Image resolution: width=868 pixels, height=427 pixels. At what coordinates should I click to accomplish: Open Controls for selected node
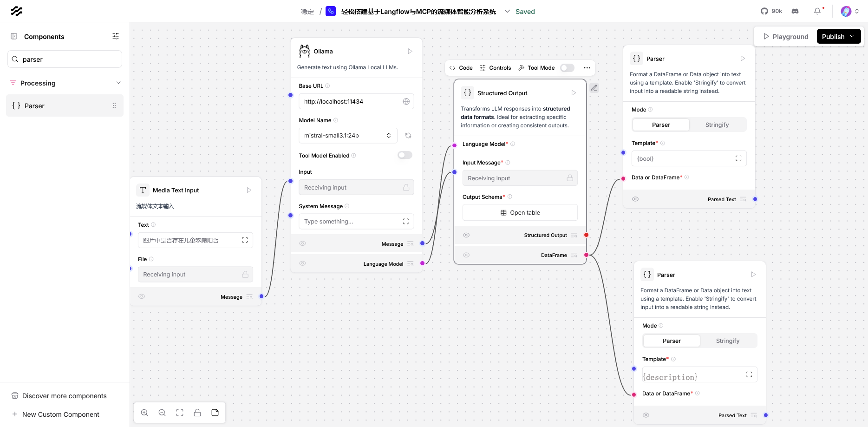tap(495, 68)
